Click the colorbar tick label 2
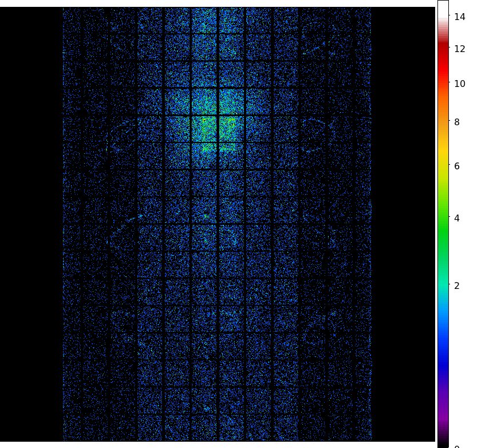Screen dimensions: 497x448 456,286
